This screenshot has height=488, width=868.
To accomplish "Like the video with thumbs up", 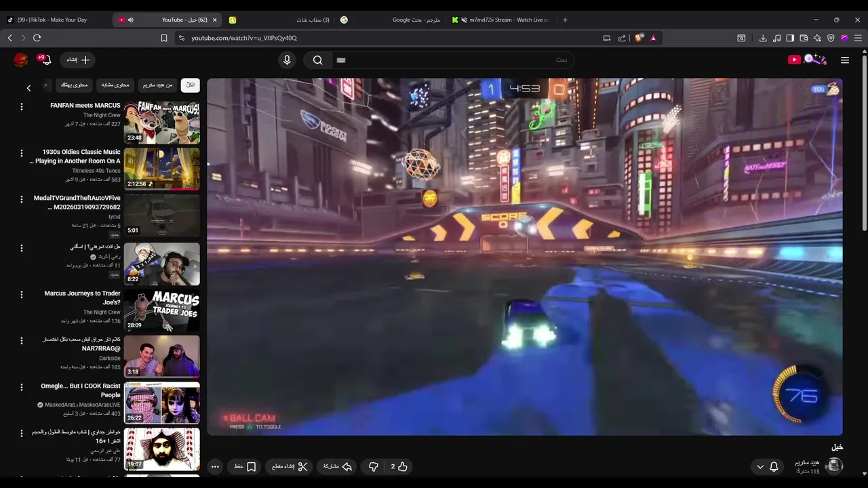I will click(x=399, y=466).
